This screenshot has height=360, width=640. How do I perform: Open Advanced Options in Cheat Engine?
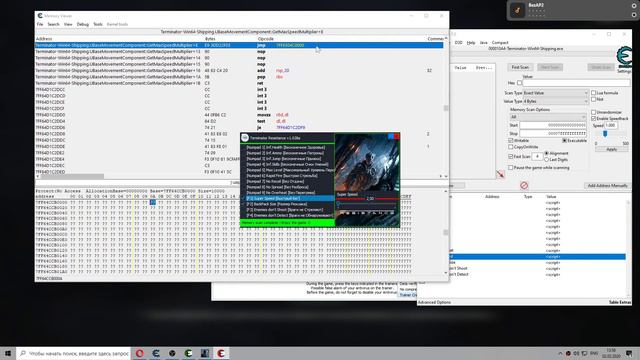(434, 302)
